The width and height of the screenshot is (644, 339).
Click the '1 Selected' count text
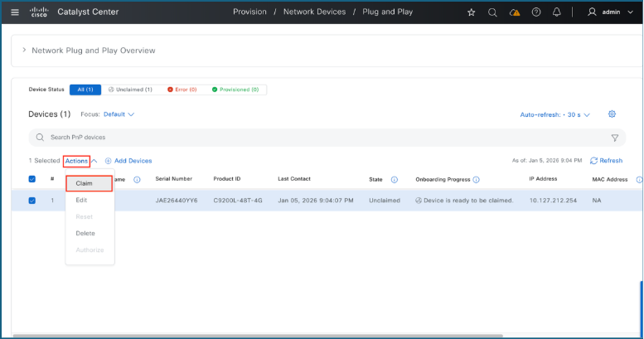point(44,161)
